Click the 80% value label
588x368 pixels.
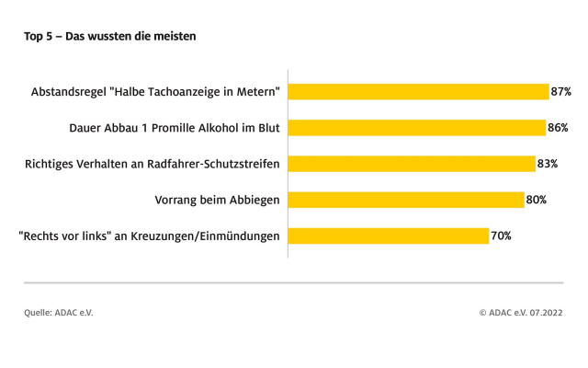coord(537,200)
